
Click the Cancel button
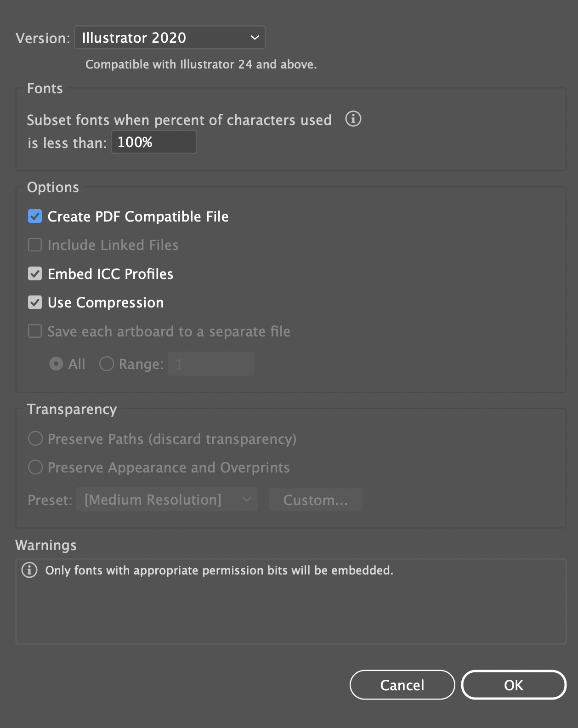tap(402, 685)
